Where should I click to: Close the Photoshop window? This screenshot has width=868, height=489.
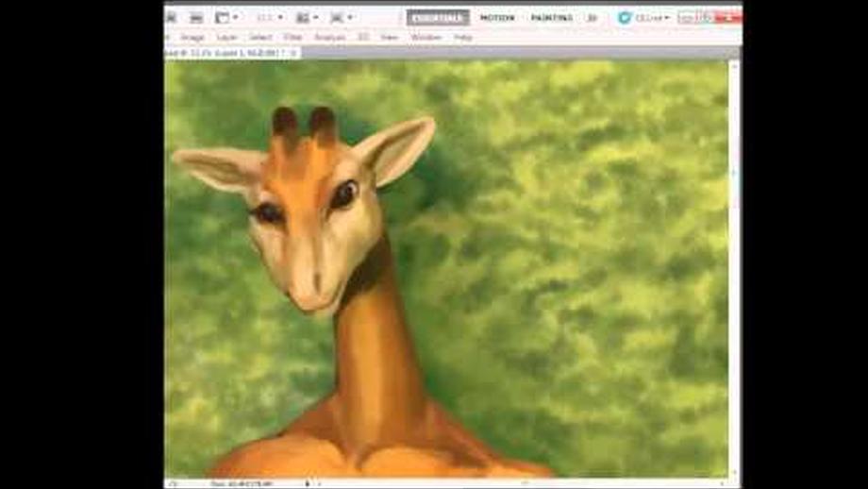pos(728,17)
